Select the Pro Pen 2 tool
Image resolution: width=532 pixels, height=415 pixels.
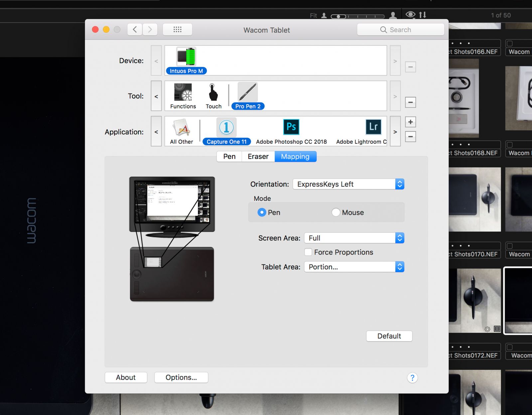click(x=248, y=92)
